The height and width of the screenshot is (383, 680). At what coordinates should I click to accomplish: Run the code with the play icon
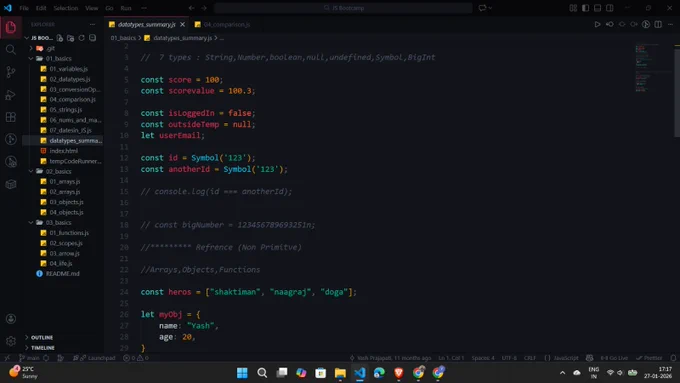pyautogui.click(x=597, y=24)
